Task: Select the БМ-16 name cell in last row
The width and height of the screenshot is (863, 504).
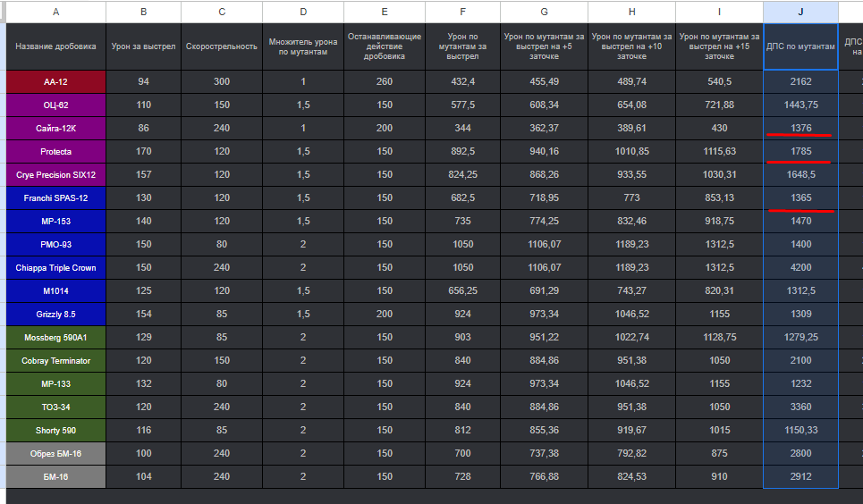Action: pos(55,477)
